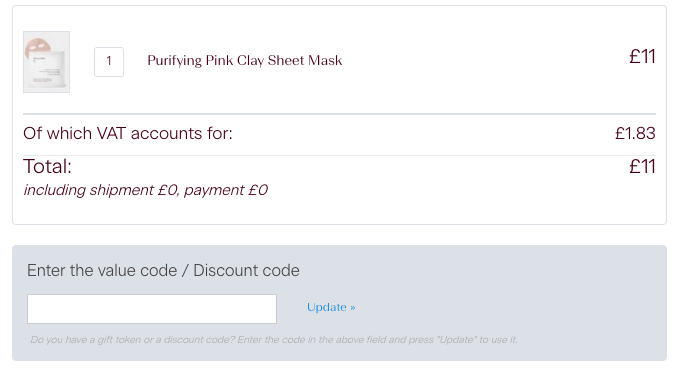Open the Pink Clay Sheet Mask product thumbnail

(x=46, y=62)
